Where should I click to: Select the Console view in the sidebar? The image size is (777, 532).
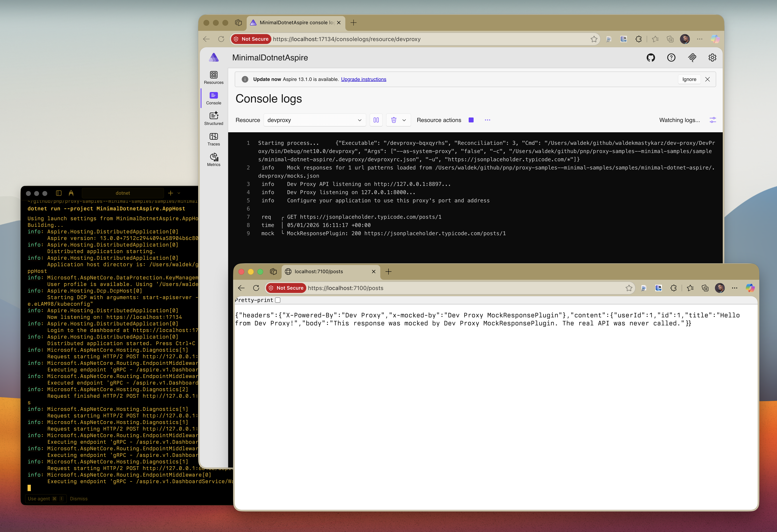click(214, 98)
